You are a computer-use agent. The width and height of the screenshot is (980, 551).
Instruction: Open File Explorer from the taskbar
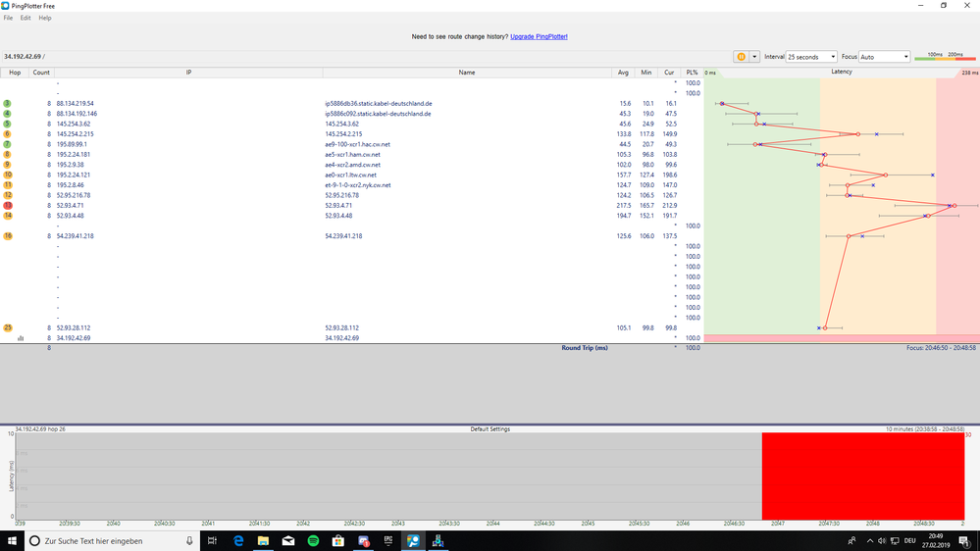(x=263, y=541)
